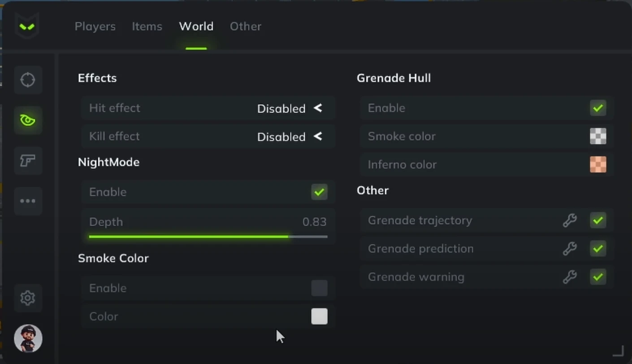This screenshot has height=364, width=632.
Task: Click the Inferno color swatch
Action: point(598,165)
